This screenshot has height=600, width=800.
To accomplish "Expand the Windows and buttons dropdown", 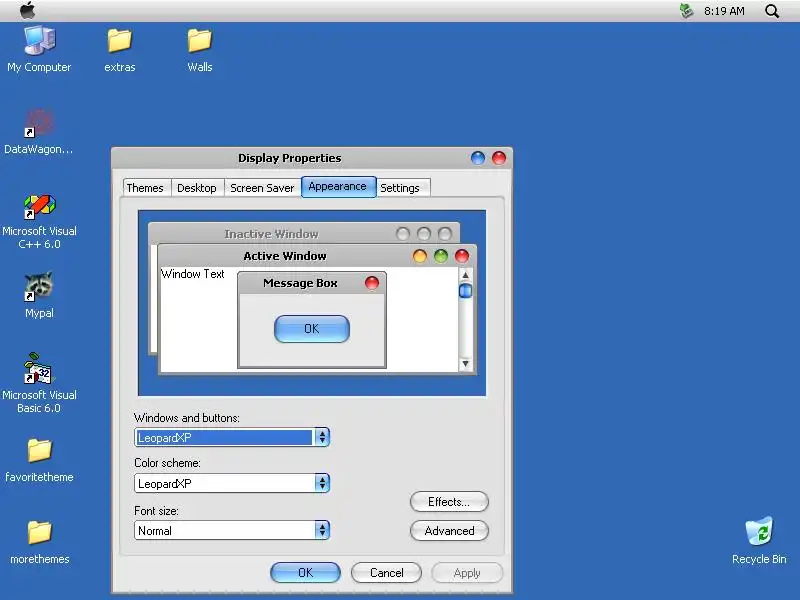I will [x=322, y=437].
